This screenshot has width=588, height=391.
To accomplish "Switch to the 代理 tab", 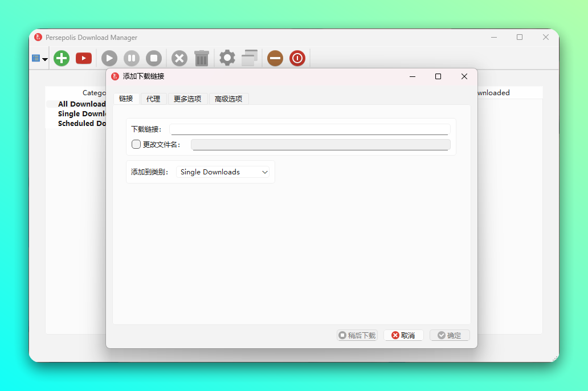I will tap(153, 99).
